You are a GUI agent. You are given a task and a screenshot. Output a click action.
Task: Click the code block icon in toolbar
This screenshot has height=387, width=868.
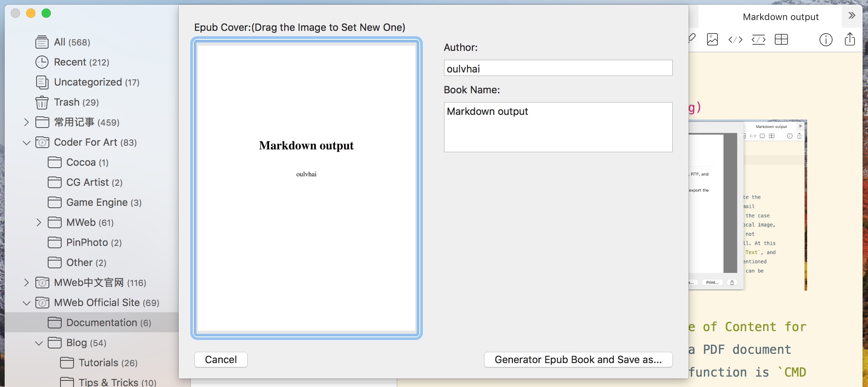click(758, 39)
